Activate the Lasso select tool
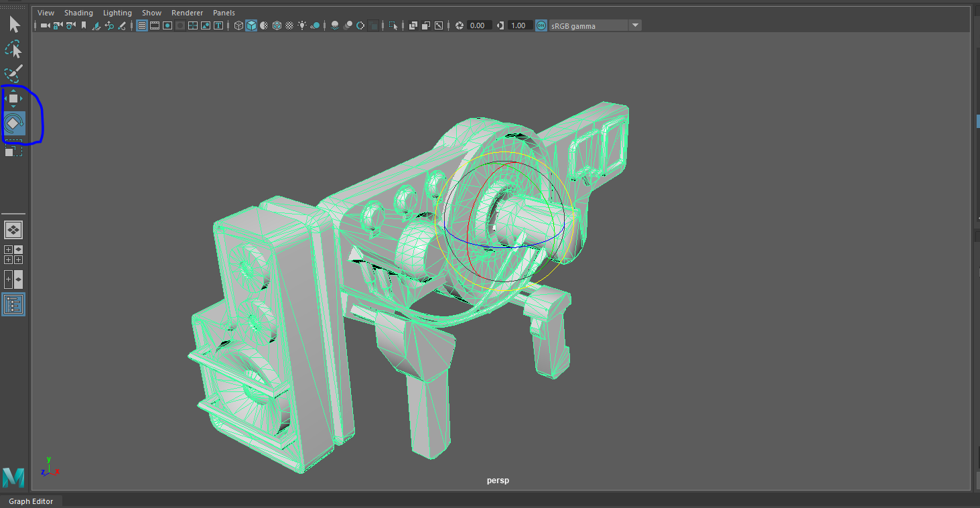The height and width of the screenshot is (508, 980). click(13, 50)
